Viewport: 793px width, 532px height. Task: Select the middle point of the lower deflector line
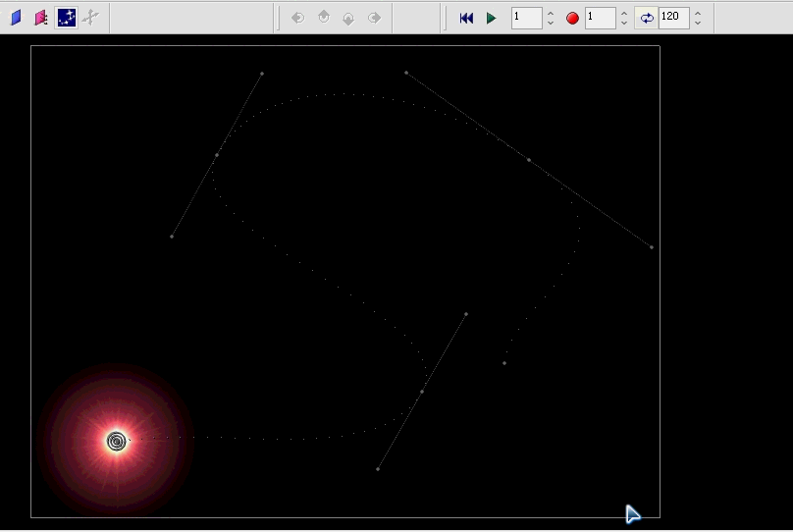[x=422, y=392]
